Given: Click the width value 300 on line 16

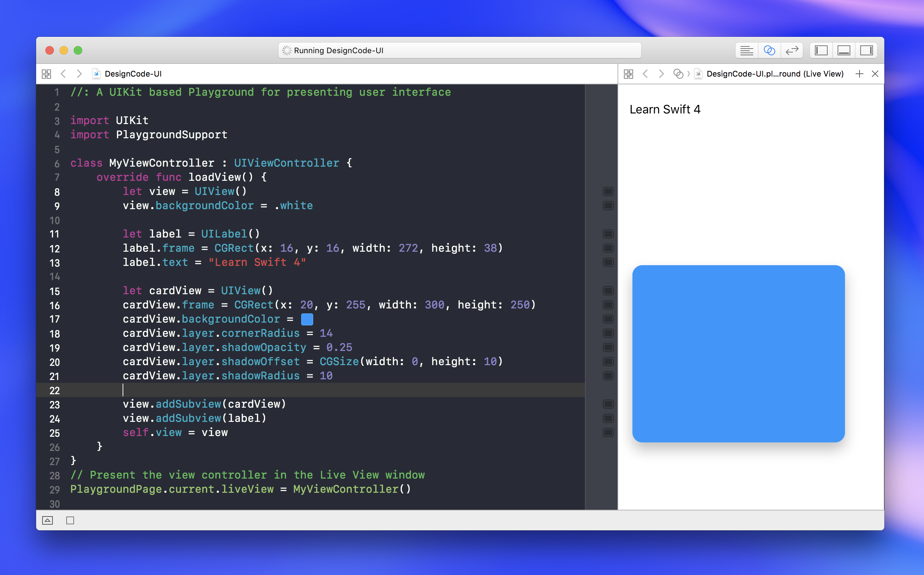Looking at the screenshot, I should pyautogui.click(x=434, y=305).
